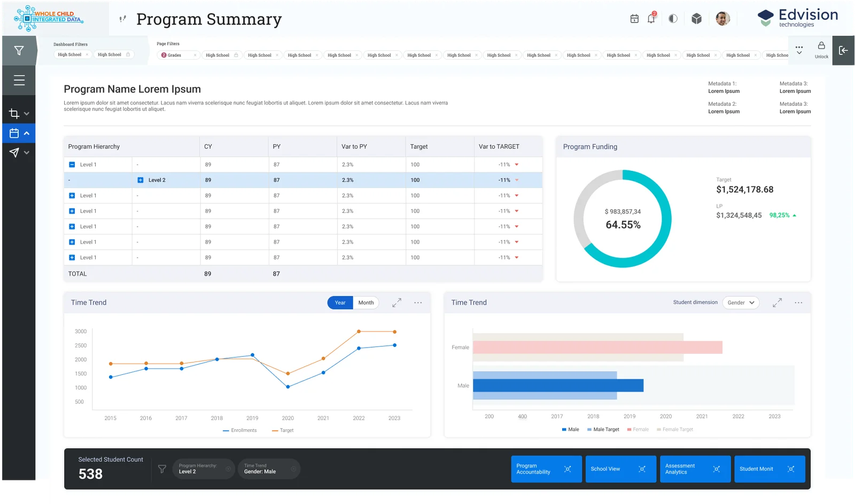Viewport: 855px width, 504px height.
Task: Open the hamburger menu in sidebar
Action: click(19, 80)
